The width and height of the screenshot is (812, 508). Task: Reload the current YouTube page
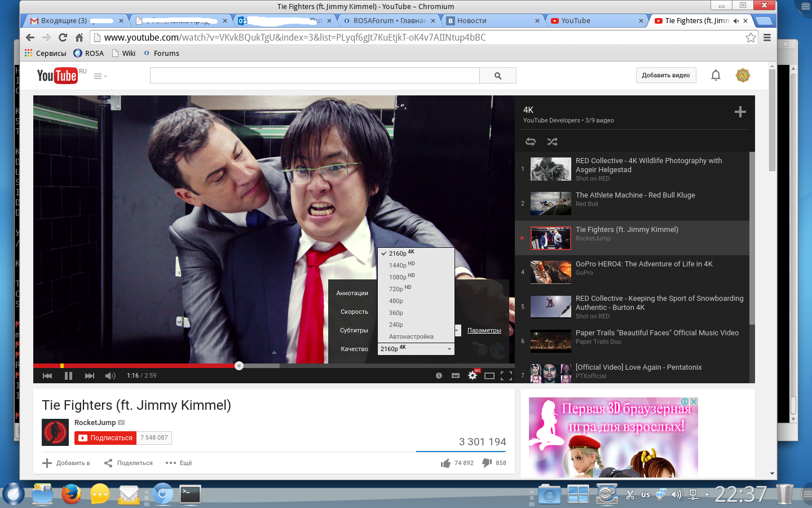(x=63, y=38)
